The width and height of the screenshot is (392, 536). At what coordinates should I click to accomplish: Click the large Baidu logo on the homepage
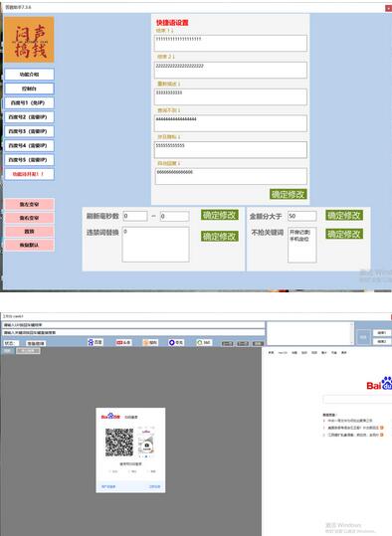[x=379, y=383]
